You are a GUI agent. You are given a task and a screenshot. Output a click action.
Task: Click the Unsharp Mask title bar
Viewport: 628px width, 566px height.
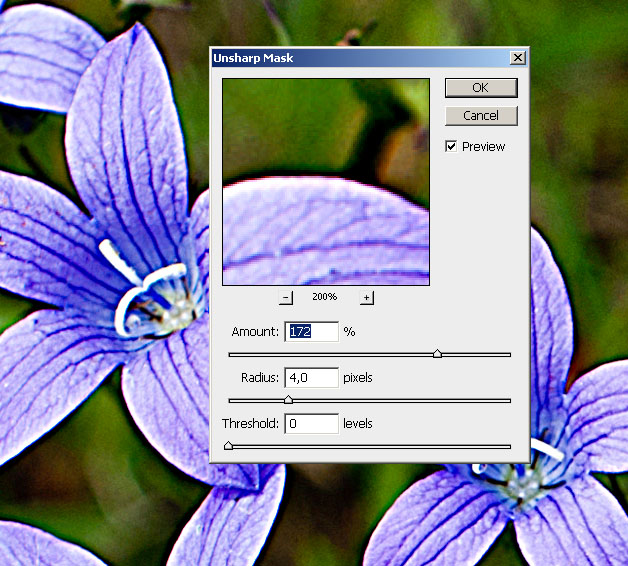click(x=369, y=58)
